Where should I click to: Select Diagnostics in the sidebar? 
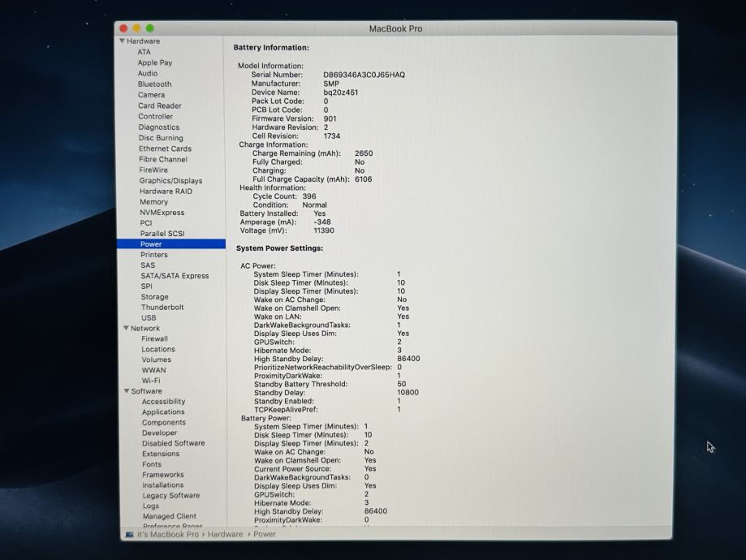[159, 127]
